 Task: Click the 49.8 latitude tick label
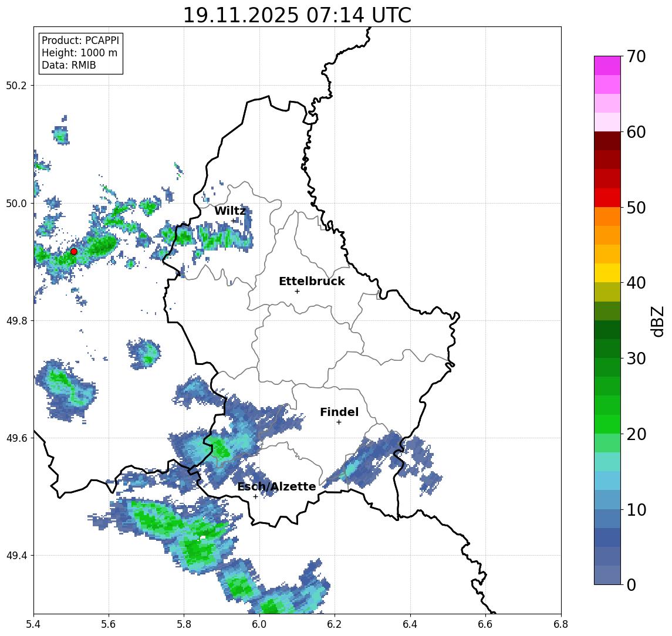point(16,320)
